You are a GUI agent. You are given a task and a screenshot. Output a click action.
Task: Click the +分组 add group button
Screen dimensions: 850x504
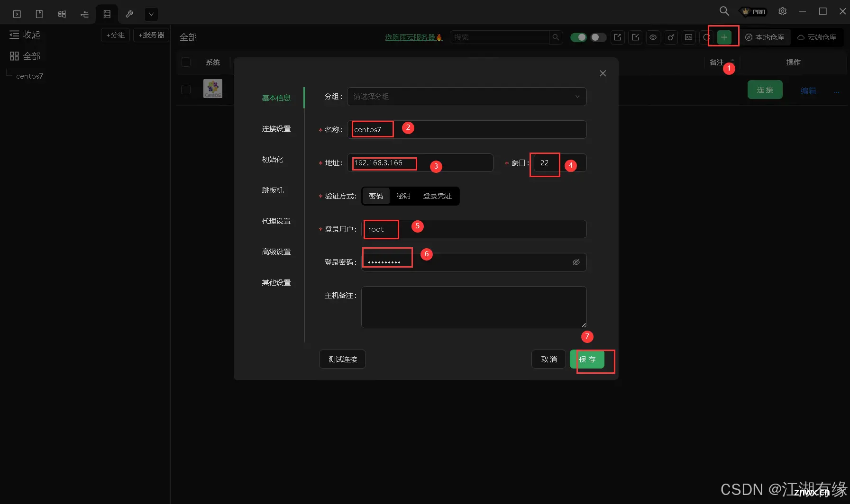point(115,35)
